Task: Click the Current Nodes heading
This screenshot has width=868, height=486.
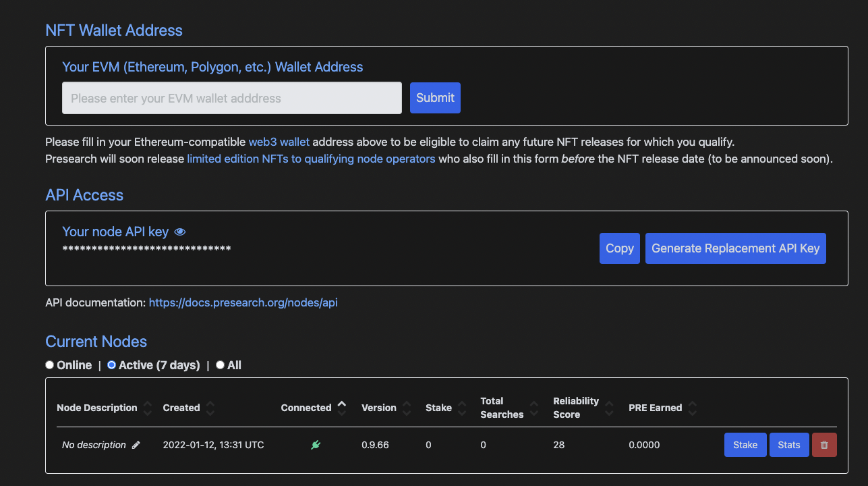Action: tap(96, 342)
